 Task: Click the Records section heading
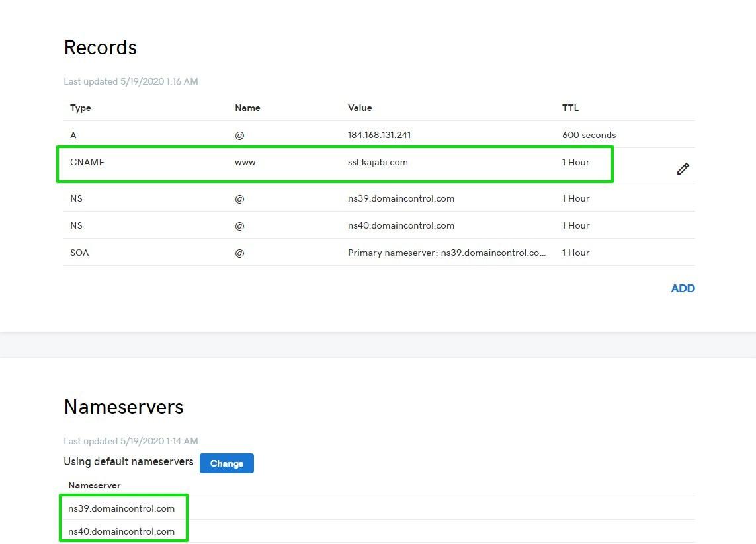tap(101, 48)
